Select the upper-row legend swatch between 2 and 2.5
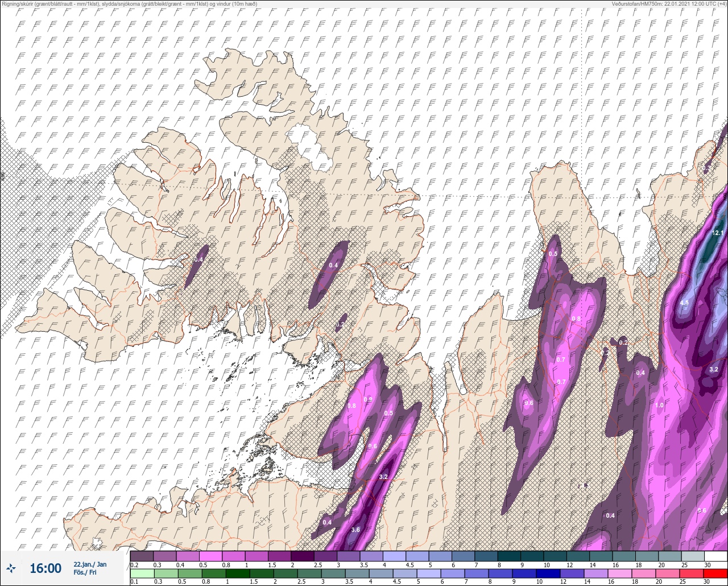Viewport: 728px width, 586px height. pyautogui.click(x=302, y=556)
